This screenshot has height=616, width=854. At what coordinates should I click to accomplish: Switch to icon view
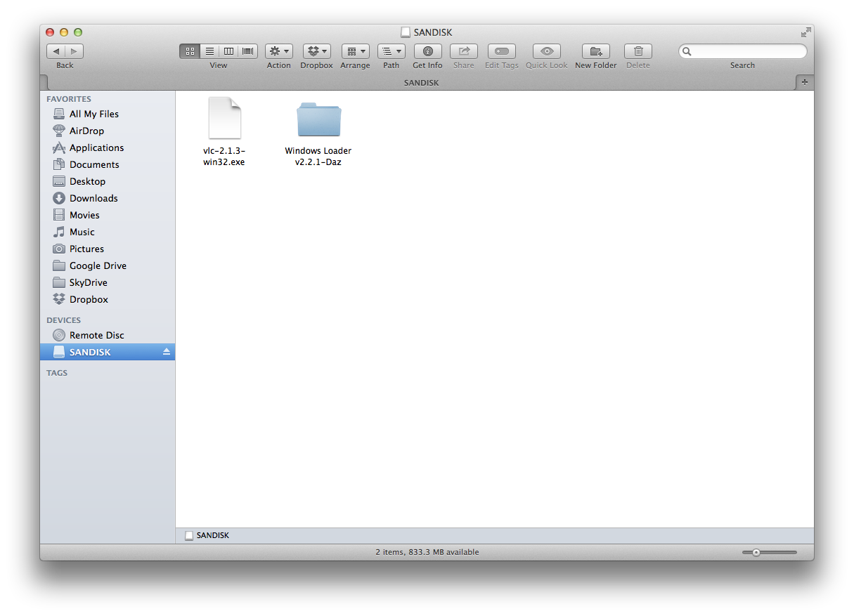click(190, 51)
